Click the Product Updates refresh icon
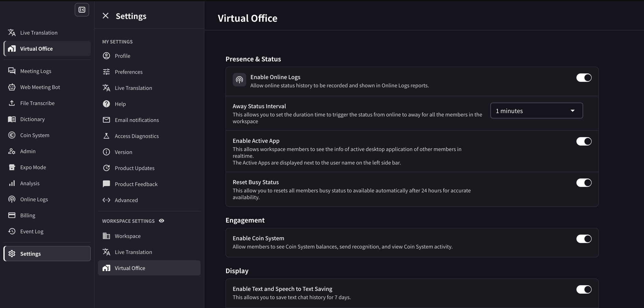 (106, 168)
